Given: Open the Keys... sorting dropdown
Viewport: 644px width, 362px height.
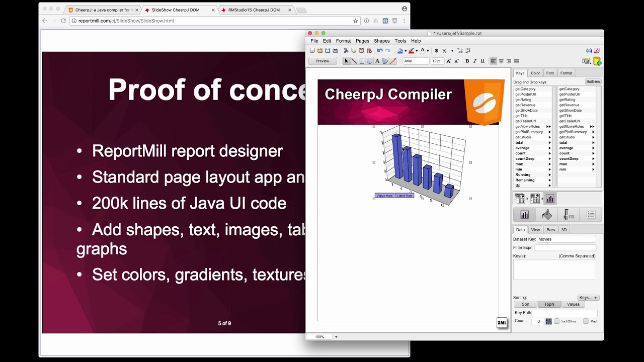Looking at the screenshot, I should click(588, 298).
